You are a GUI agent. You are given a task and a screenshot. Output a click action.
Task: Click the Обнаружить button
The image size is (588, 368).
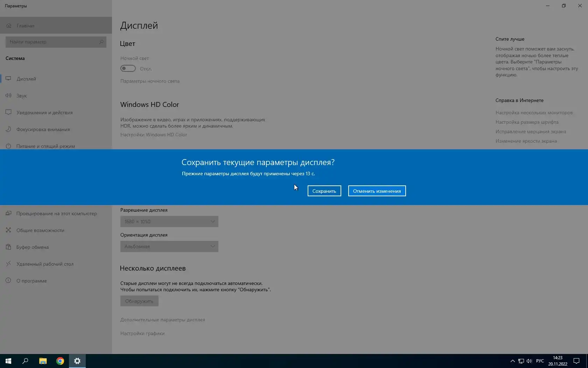point(139,301)
